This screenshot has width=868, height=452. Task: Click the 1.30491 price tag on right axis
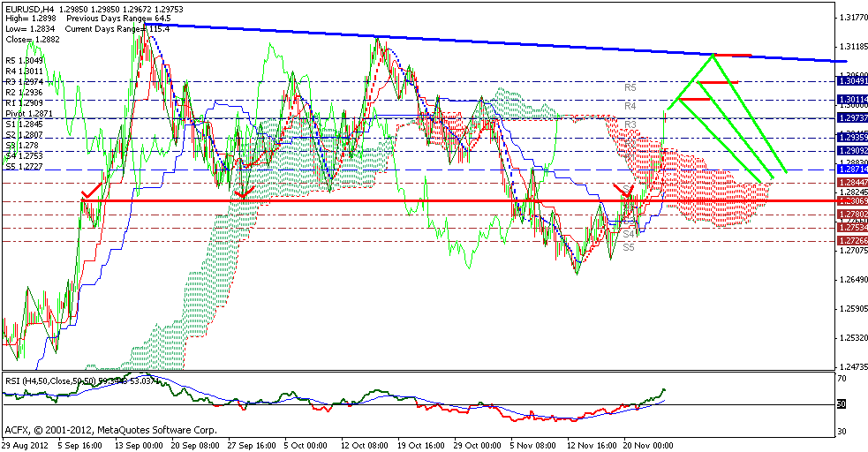pos(850,79)
